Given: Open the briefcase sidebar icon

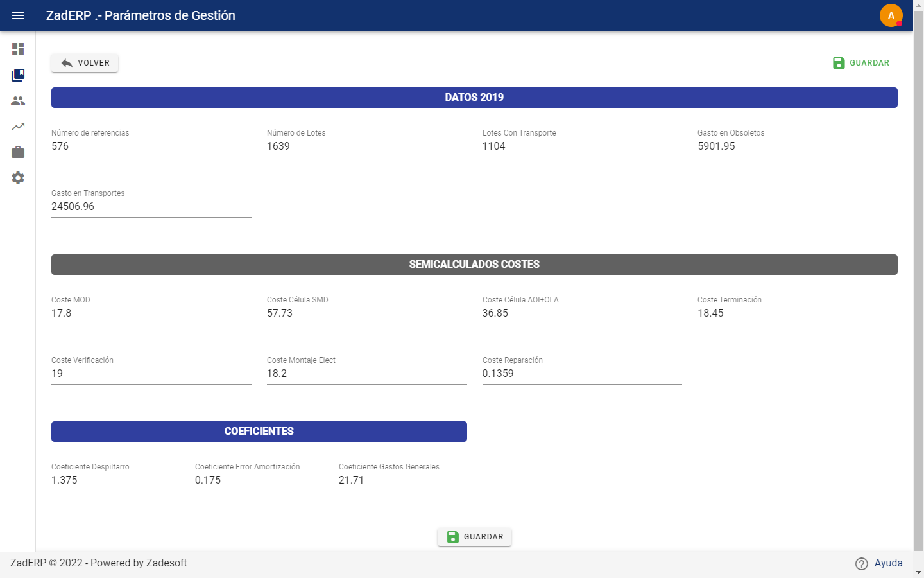Looking at the screenshot, I should 18,152.
